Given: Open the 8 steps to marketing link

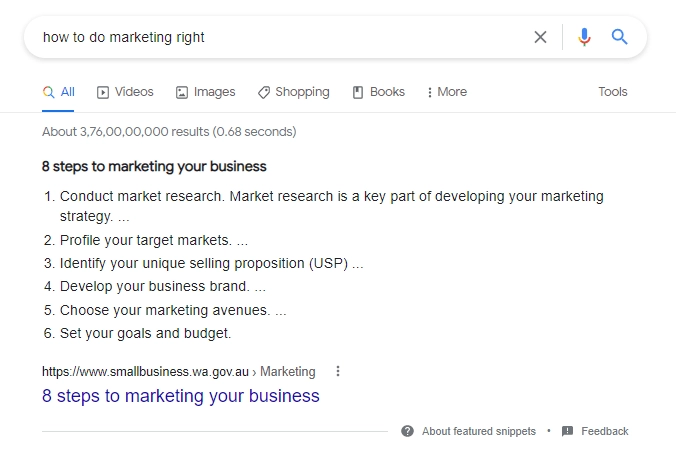Looking at the screenshot, I should tap(181, 396).
